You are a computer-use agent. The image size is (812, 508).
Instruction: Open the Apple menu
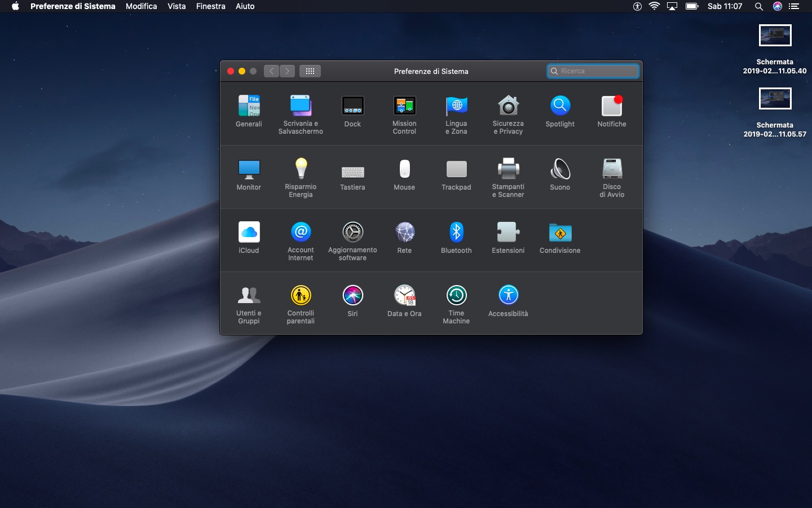[15, 6]
